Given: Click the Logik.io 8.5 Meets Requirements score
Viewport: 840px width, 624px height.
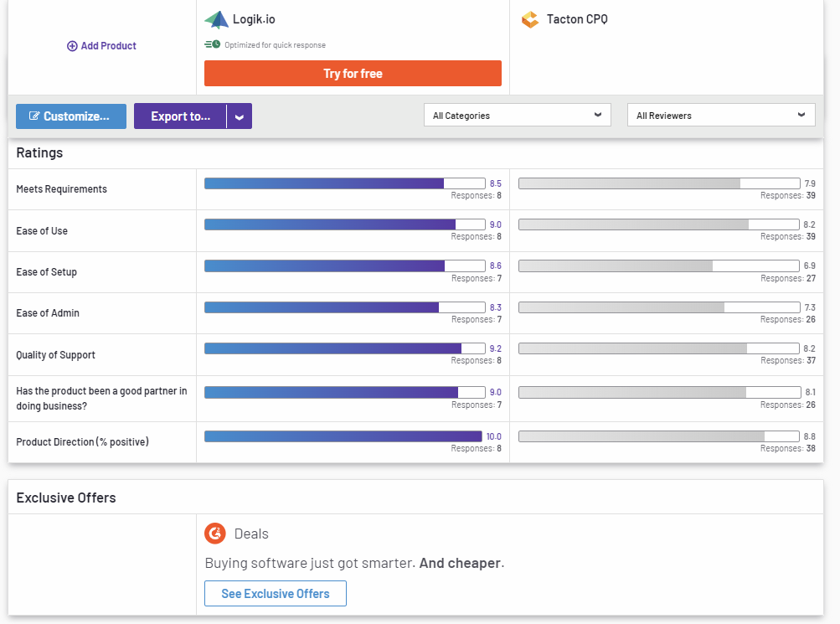Looking at the screenshot, I should point(496,183).
